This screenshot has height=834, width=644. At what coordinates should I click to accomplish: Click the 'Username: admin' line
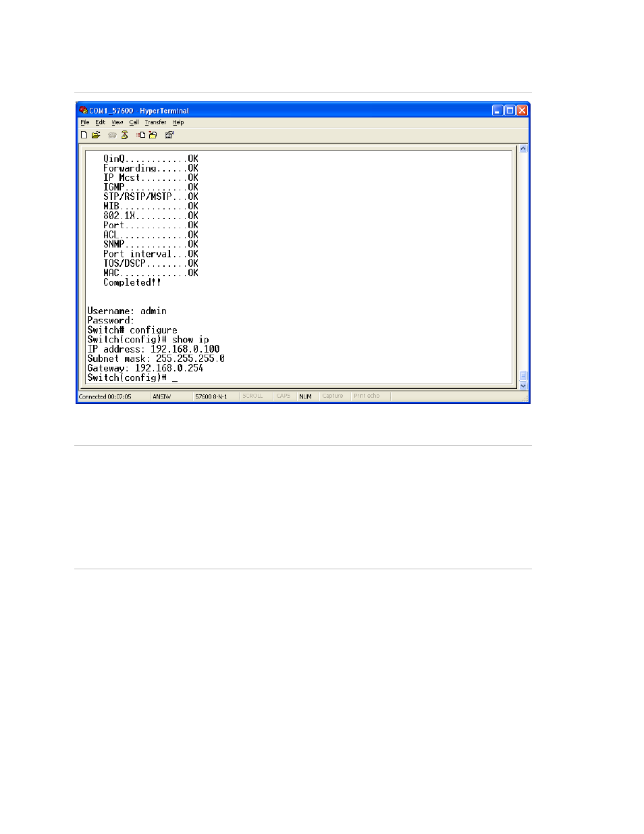click(127, 311)
